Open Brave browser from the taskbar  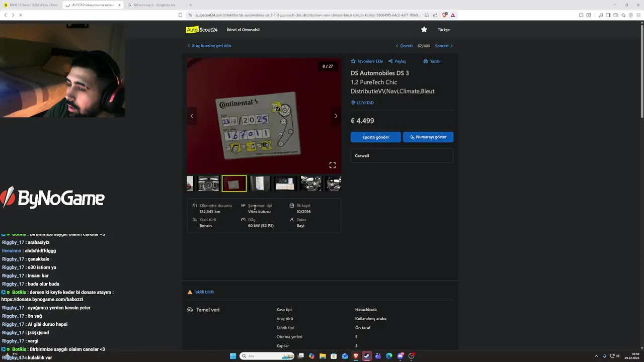[356, 356]
